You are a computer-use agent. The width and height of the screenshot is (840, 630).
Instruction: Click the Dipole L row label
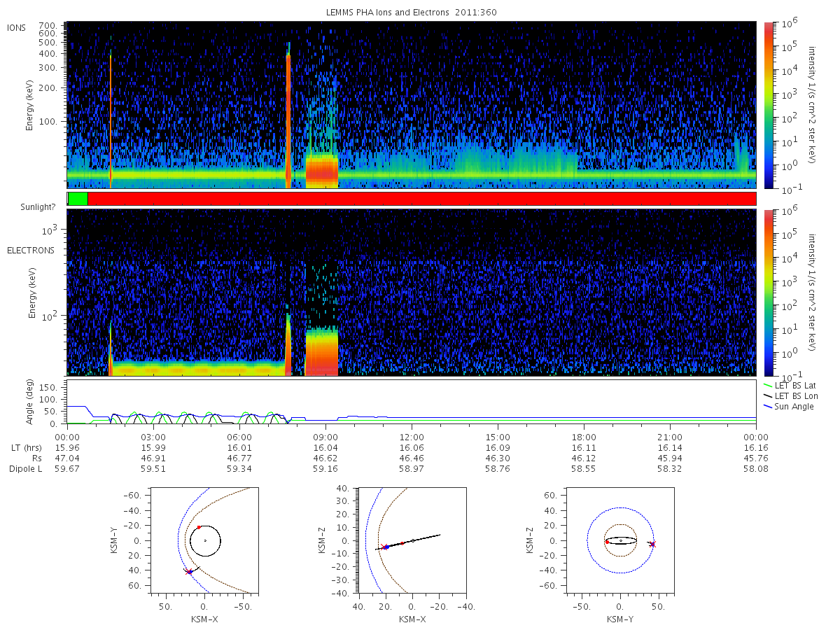[25, 469]
